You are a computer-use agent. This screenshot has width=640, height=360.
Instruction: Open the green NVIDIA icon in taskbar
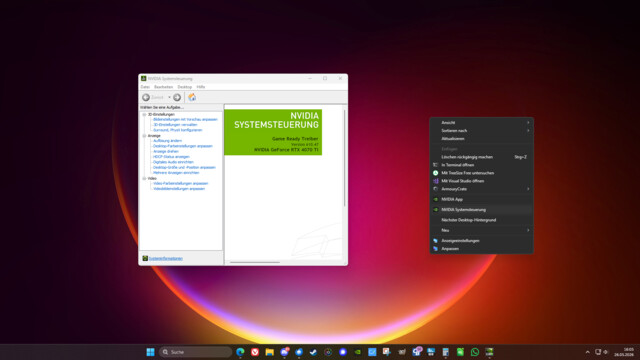pos(358,352)
